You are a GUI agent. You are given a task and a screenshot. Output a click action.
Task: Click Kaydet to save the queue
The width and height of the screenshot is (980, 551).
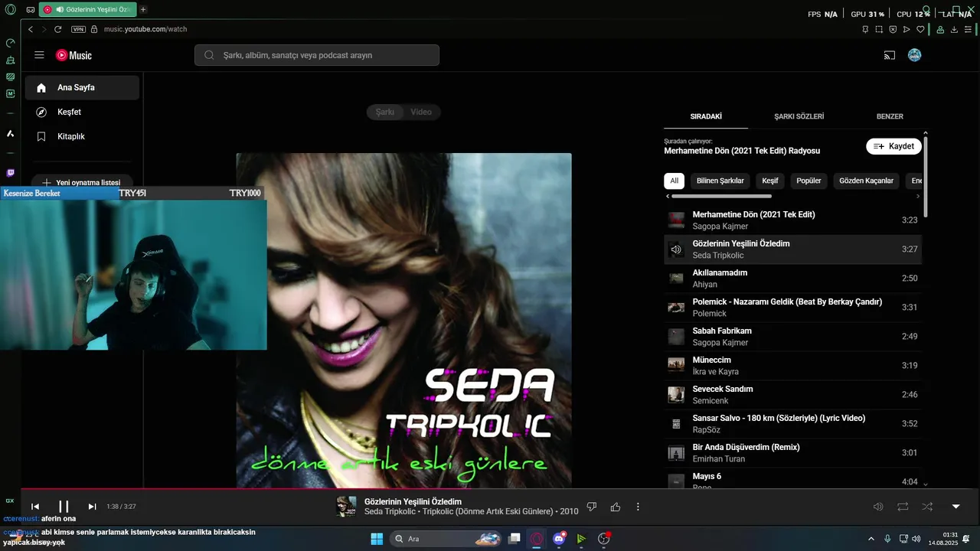pyautogui.click(x=893, y=146)
